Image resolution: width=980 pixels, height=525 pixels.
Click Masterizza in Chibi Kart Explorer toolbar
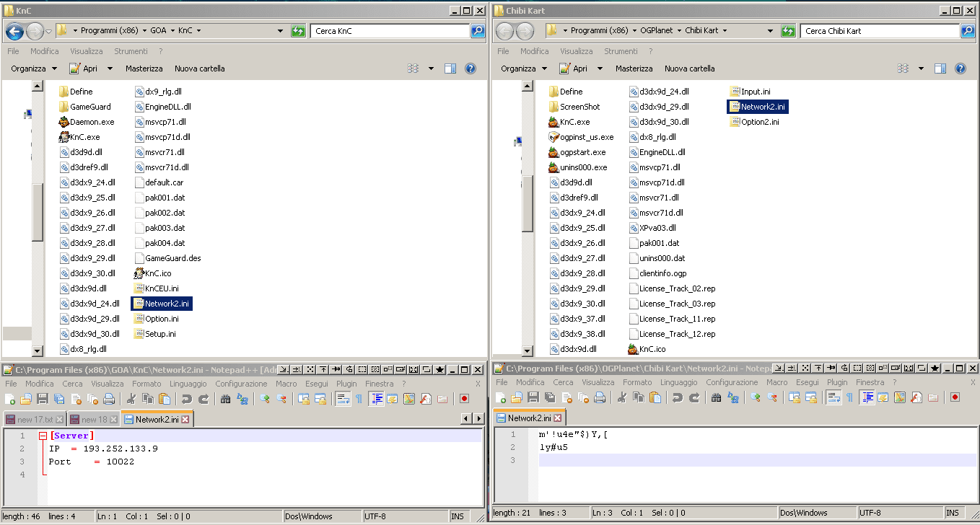[x=634, y=69]
